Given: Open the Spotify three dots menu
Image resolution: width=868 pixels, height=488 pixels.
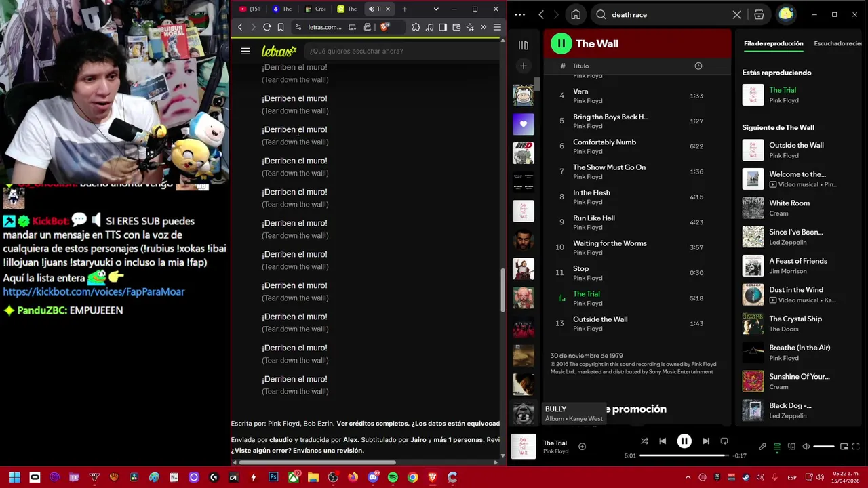Looking at the screenshot, I should [520, 14].
